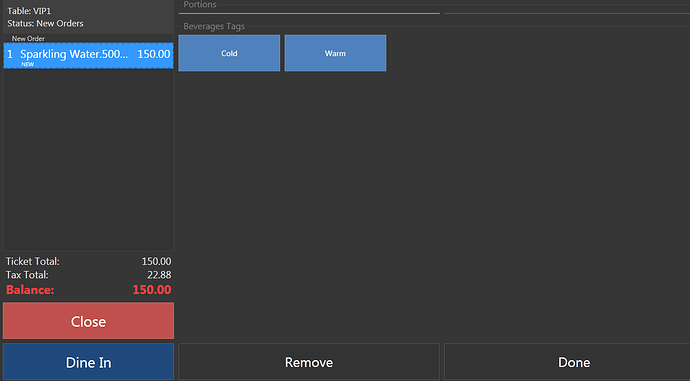Select the Warm beverage tag

click(x=335, y=53)
